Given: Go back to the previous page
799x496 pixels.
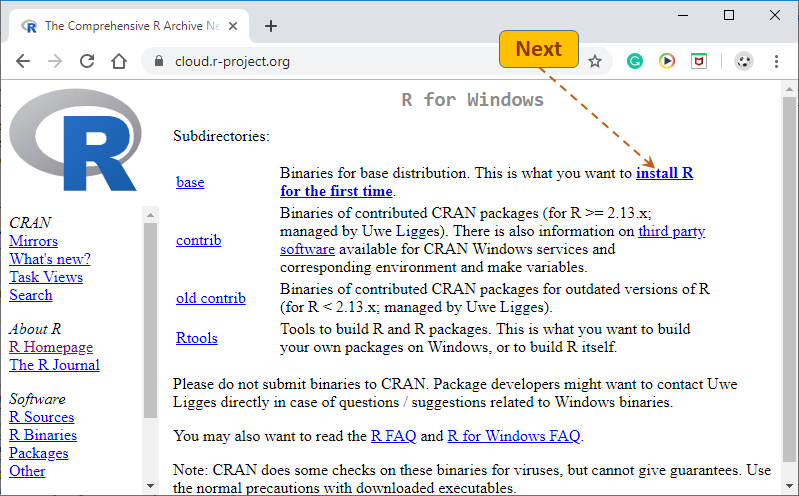Looking at the screenshot, I should click(x=23, y=62).
